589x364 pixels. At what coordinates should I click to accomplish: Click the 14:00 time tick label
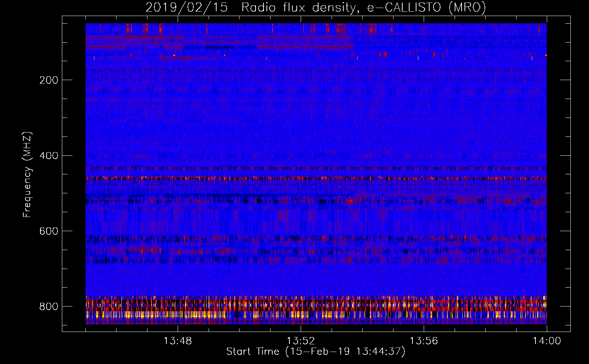[x=547, y=341]
